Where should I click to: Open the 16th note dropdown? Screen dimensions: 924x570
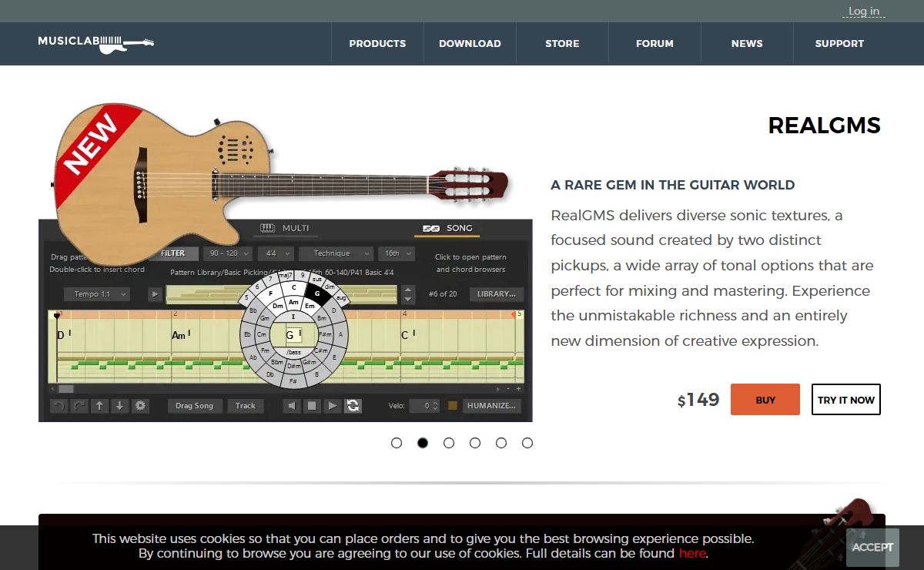point(397,253)
